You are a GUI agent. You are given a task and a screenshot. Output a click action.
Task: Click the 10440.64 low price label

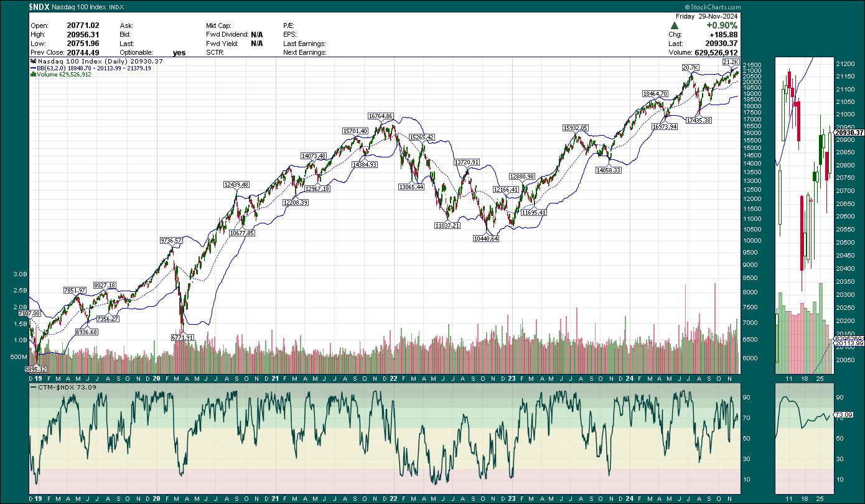pyautogui.click(x=486, y=239)
